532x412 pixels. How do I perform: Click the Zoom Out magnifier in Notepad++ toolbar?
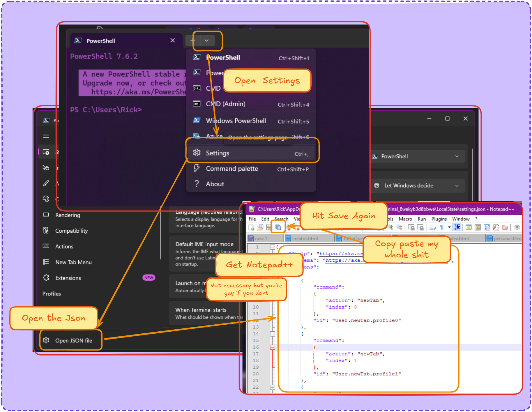pyautogui.click(x=399, y=227)
